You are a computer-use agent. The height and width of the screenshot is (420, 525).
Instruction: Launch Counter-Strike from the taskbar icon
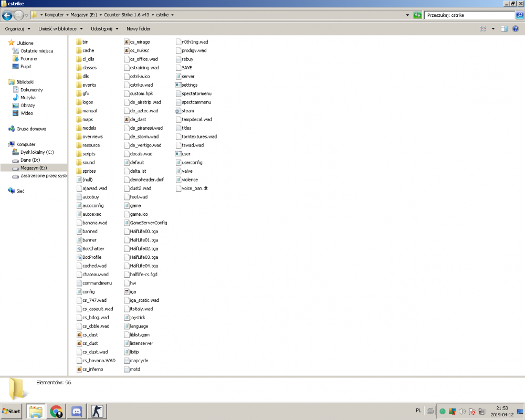click(98, 411)
